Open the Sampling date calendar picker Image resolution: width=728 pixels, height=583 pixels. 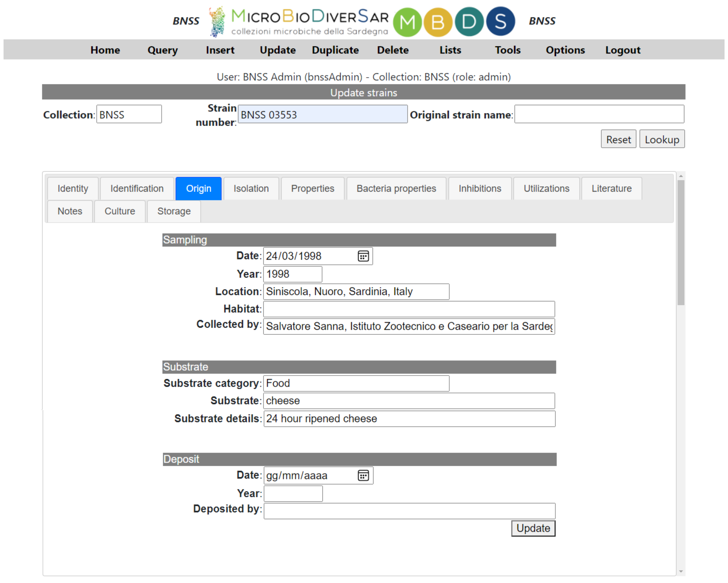point(363,256)
